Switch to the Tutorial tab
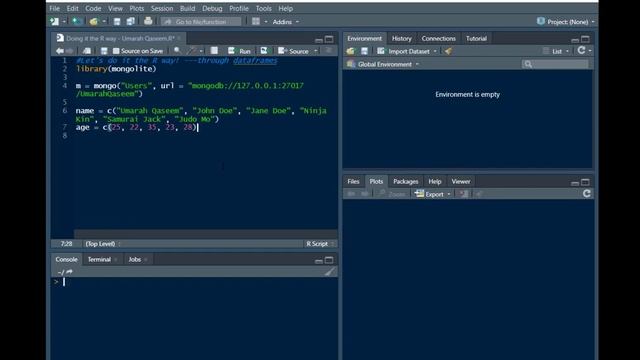Image resolution: width=640 pixels, height=360 pixels. click(476, 38)
